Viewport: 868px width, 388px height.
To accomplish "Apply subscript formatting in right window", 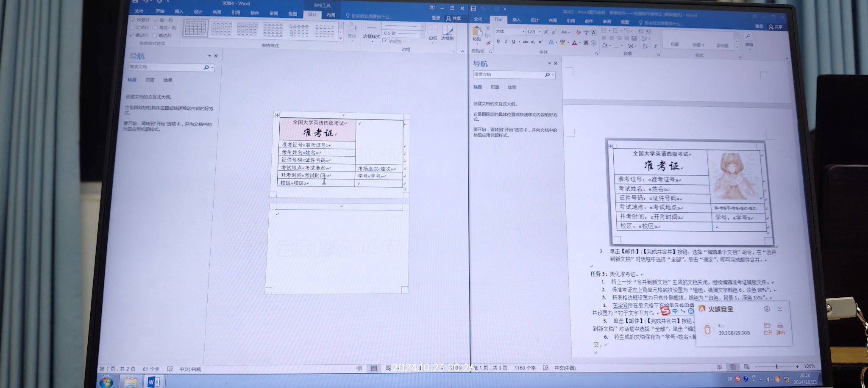I will [x=533, y=42].
